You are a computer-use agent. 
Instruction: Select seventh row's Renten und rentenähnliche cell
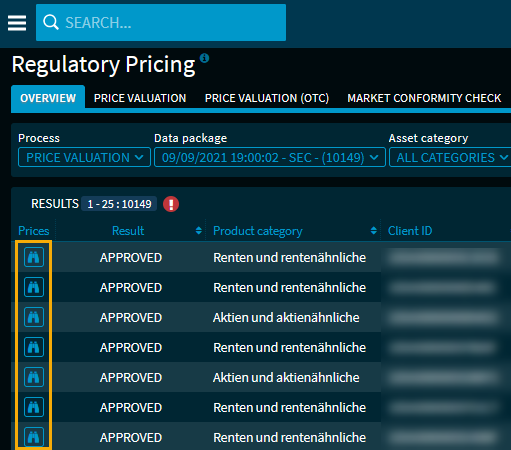290,437
